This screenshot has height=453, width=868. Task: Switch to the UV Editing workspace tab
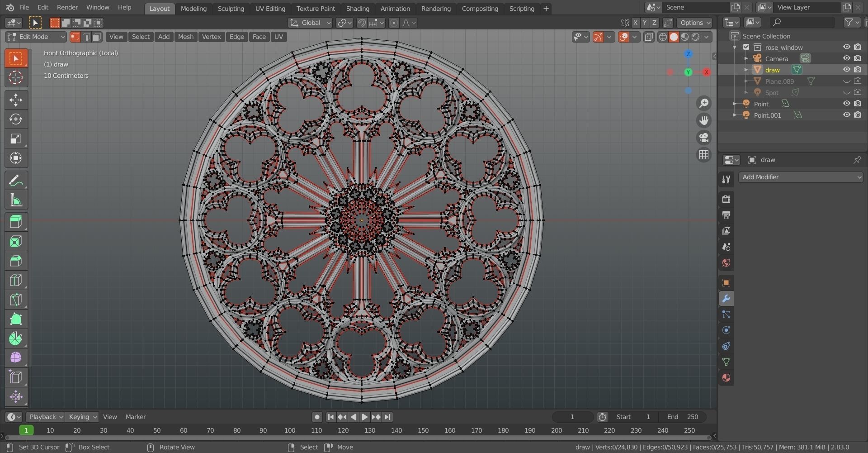(x=270, y=9)
